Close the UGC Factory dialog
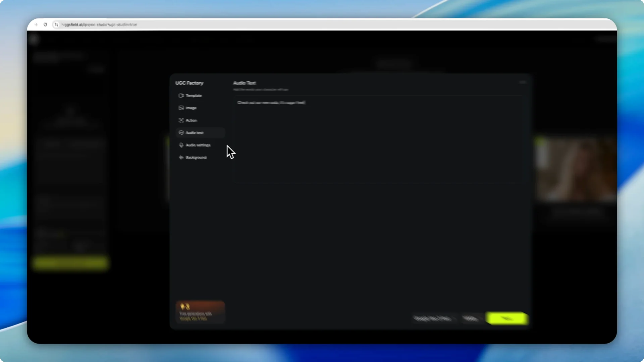 click(522, 82)
